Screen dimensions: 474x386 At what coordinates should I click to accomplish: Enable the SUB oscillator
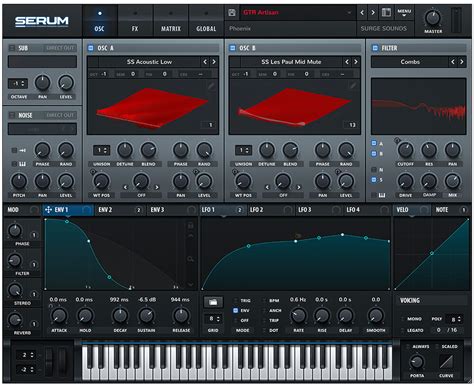pyautogui.click(x=12, y=48)
